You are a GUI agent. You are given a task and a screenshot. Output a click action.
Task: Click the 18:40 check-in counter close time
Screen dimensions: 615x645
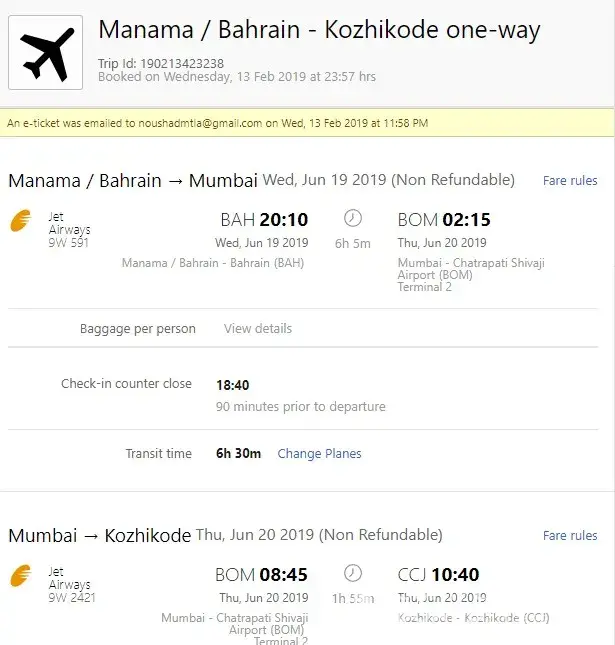pos(233,384)
